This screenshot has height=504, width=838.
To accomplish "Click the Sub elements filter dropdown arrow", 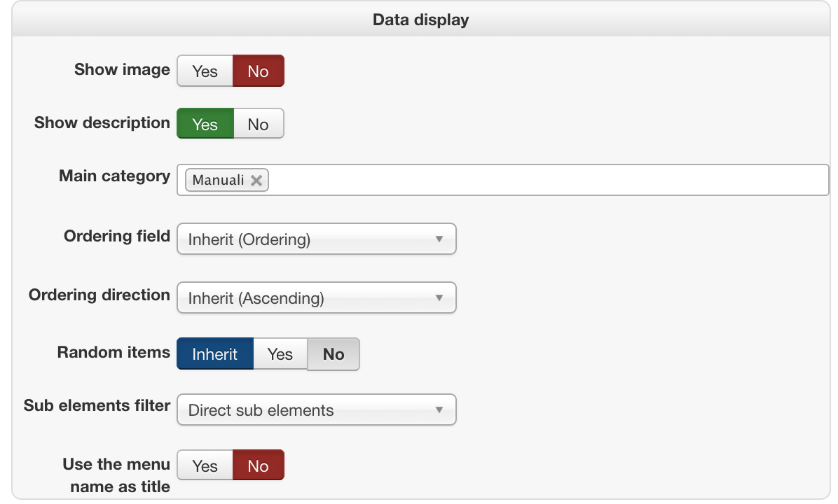I will (x=439, y=410).
